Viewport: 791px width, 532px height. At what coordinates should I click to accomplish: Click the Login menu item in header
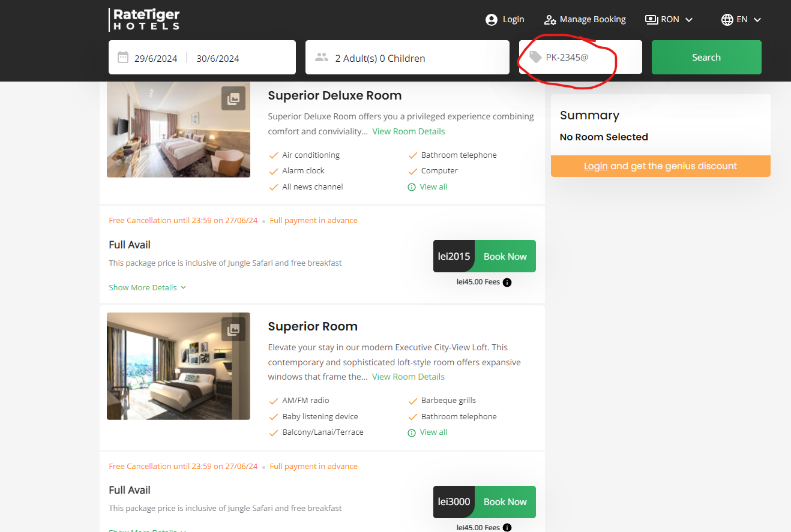(x=514, y=19)
